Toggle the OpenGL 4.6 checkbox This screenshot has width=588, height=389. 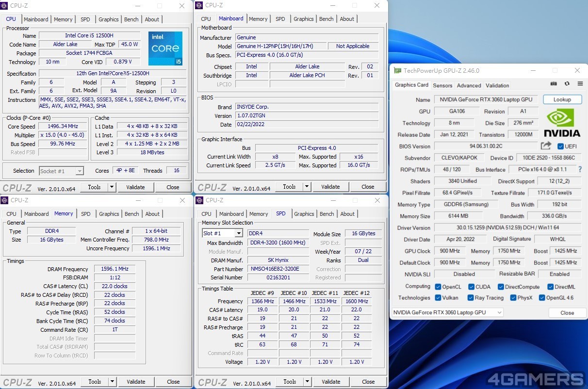542,298
